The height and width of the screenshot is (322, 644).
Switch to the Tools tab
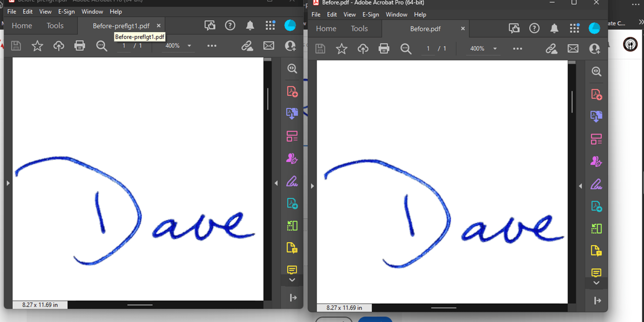pos(359,29)
